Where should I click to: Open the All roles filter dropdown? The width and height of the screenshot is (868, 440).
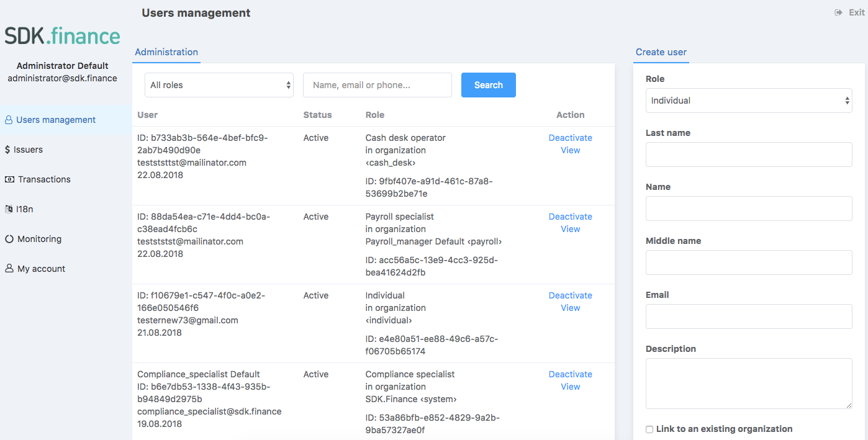(x=219, y=85)
